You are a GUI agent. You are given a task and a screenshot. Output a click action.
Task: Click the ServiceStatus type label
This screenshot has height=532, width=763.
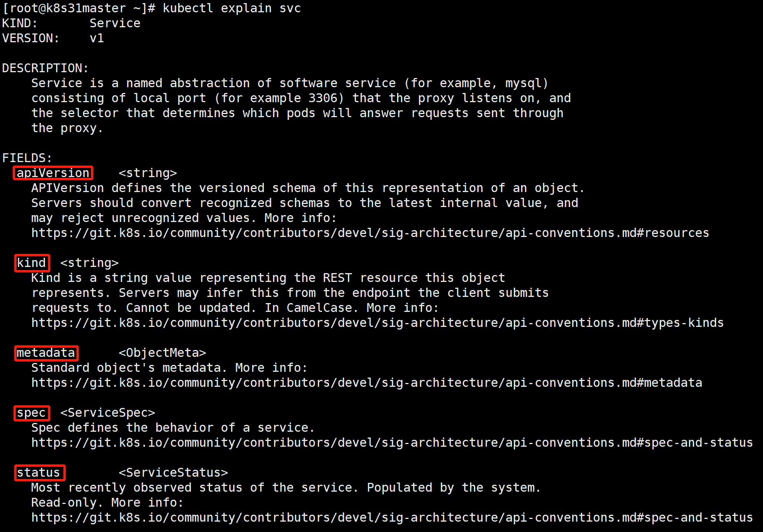[174, 472]
